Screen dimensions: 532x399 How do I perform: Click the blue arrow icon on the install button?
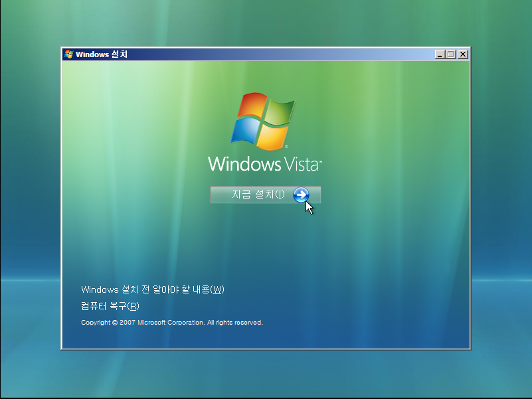302,195
